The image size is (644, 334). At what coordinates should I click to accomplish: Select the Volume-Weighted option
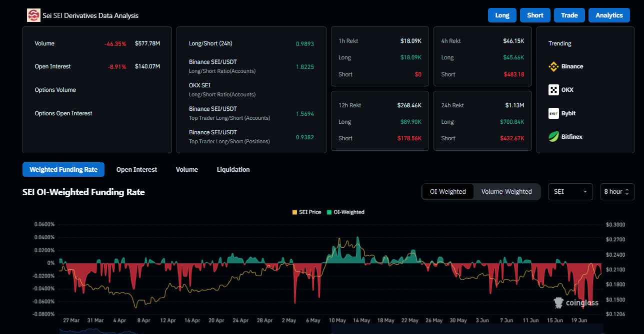point(506,192)
